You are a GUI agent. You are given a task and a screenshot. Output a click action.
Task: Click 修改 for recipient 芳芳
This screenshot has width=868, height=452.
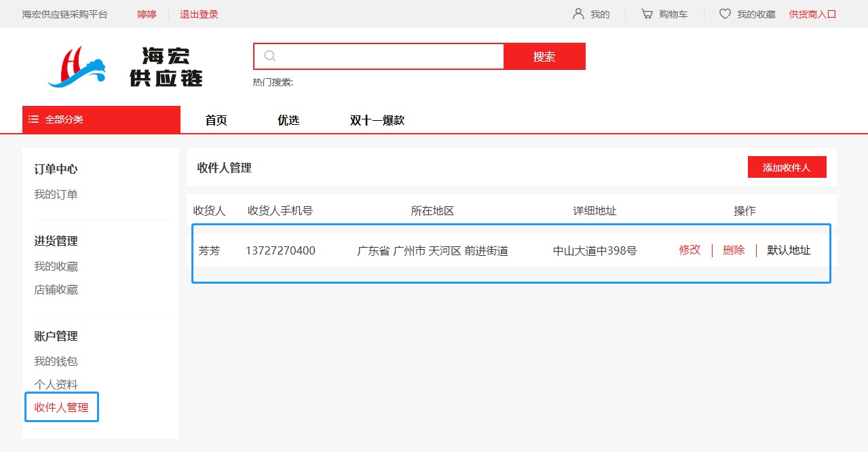tap(690, 250)
